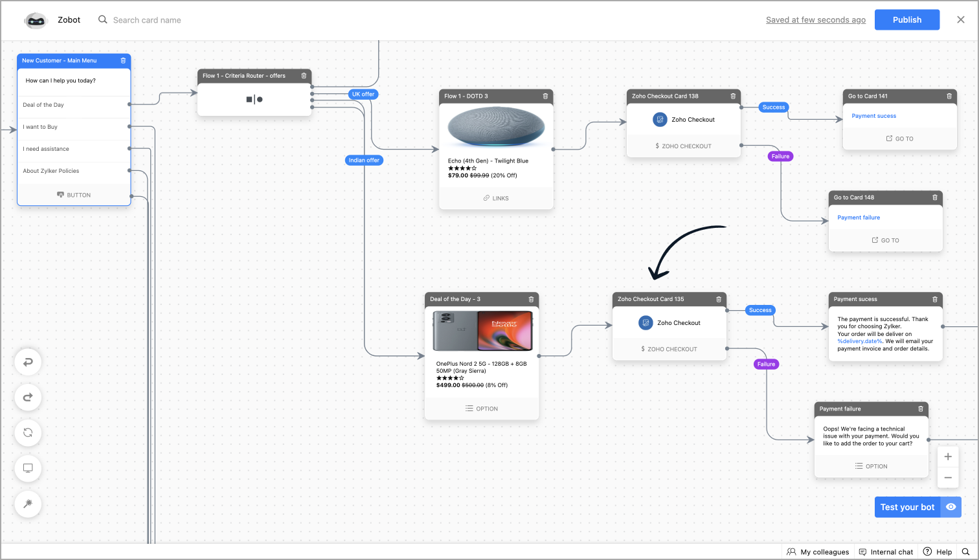This screenshot has height=560, width=979.
Task: Delete the Deal of the Day - 3 card
Action: click(x=531, y=299)
